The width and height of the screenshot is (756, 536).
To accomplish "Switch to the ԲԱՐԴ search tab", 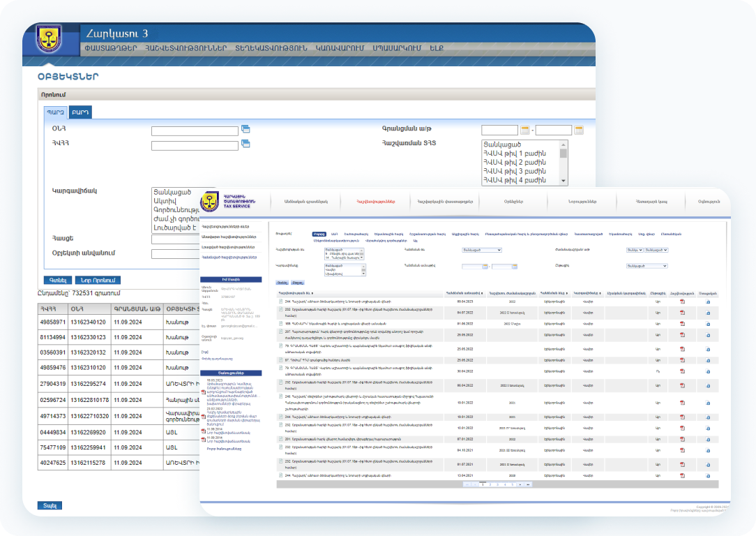I will point(81,112).
